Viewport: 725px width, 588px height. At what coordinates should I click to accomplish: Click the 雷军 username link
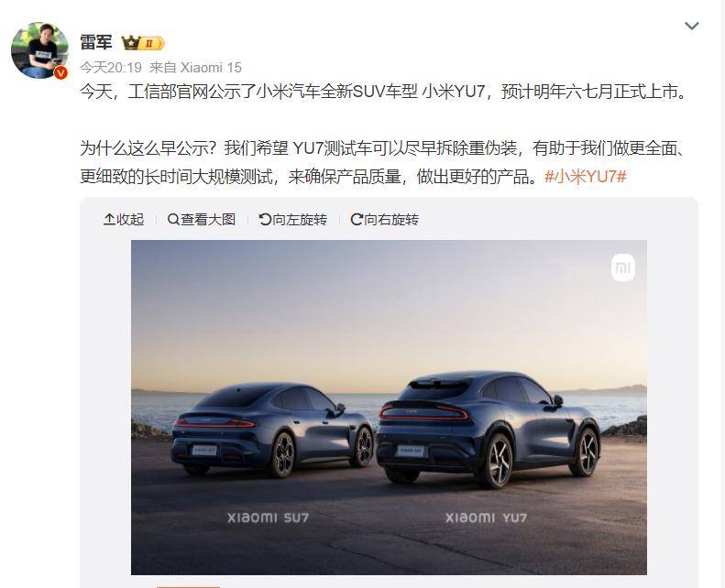96,42
